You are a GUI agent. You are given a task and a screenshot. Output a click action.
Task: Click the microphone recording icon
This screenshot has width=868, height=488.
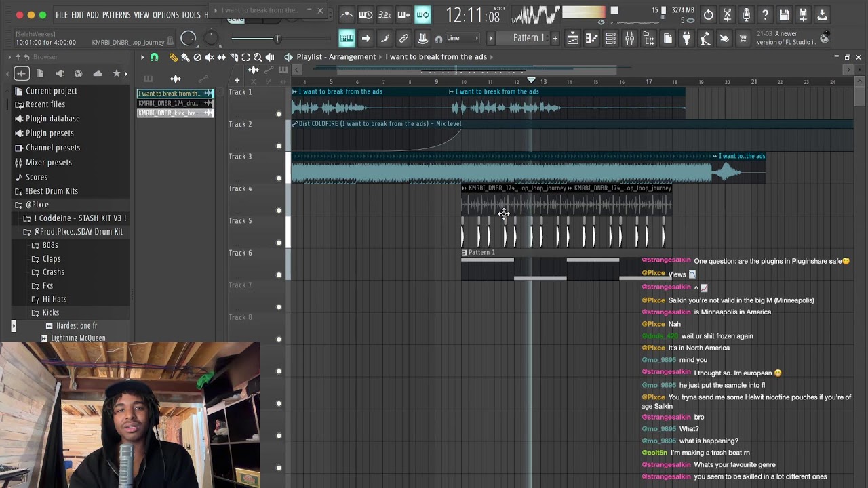(747, 15)
